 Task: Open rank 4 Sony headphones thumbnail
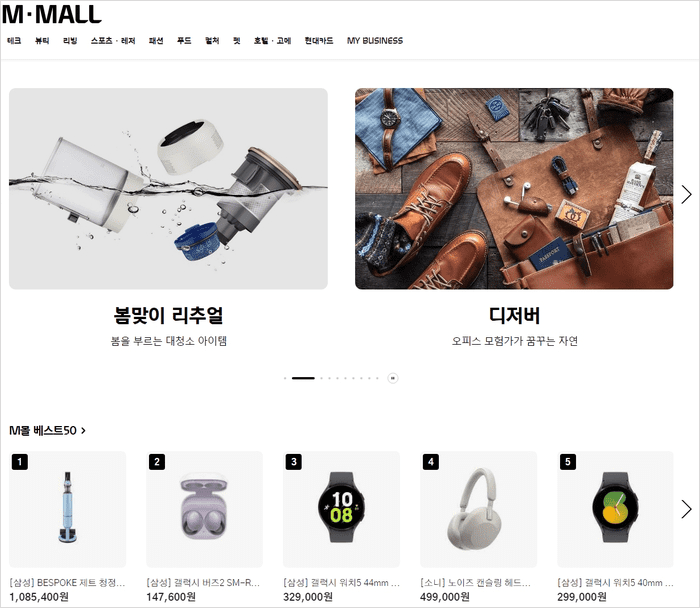478,509
